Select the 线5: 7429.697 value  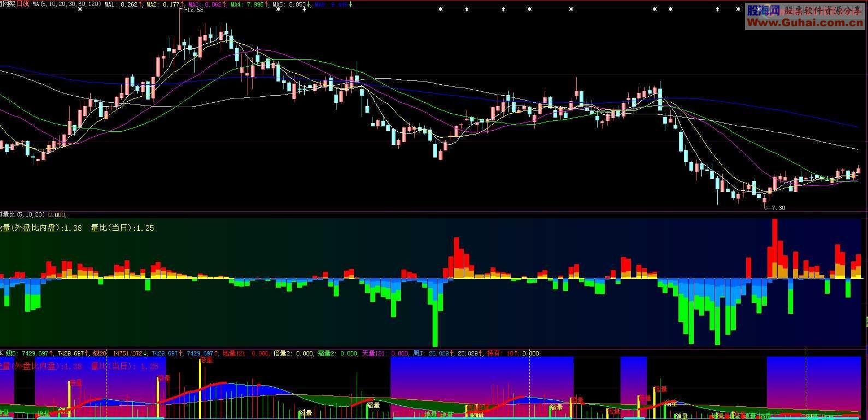[x=28, y=353]
